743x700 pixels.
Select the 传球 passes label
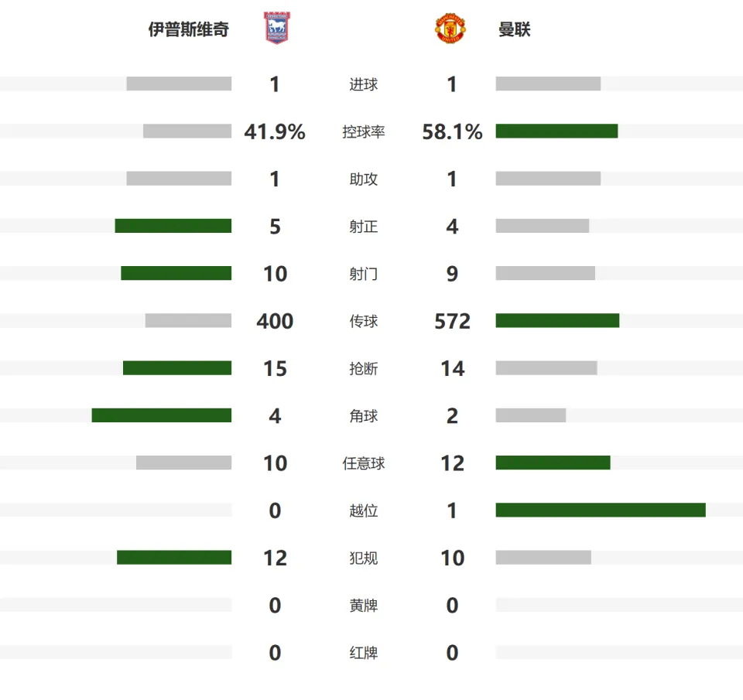point(364,321)
